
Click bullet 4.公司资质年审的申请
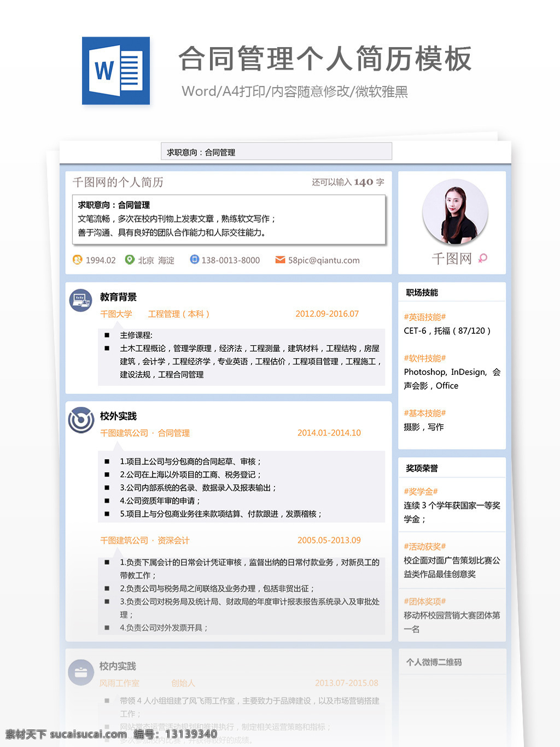[x=160, y=501]
